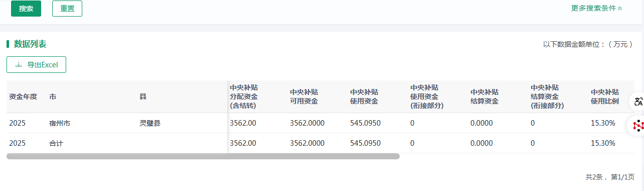Click the translate floating icon
The image size is (644, 191).
point(638,101)
